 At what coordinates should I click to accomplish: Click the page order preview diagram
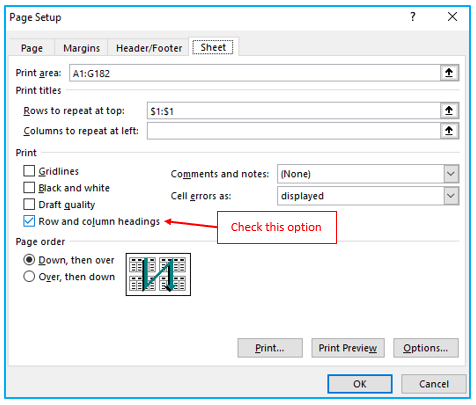pyautogui.click(x=158, y=274)
